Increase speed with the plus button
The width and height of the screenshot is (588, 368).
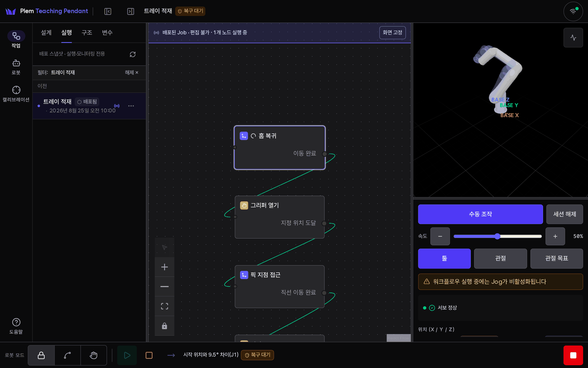coord(555,236)
